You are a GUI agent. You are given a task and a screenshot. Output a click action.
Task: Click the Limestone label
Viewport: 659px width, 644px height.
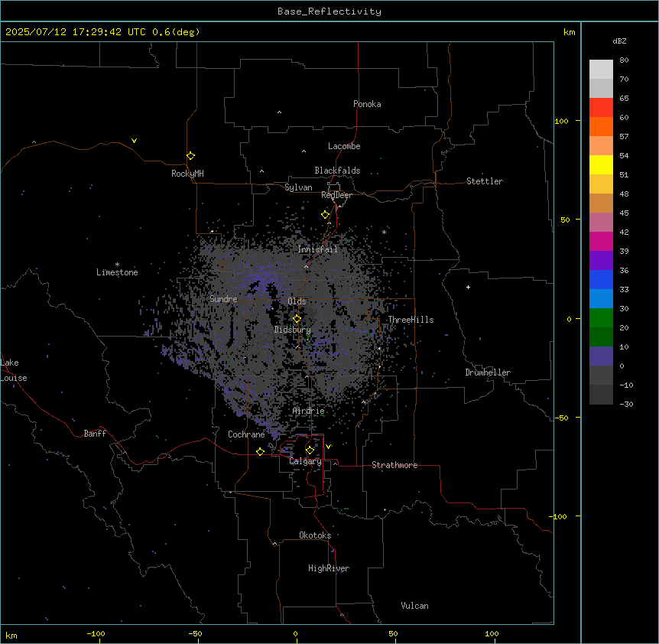(x=117, y=272)
